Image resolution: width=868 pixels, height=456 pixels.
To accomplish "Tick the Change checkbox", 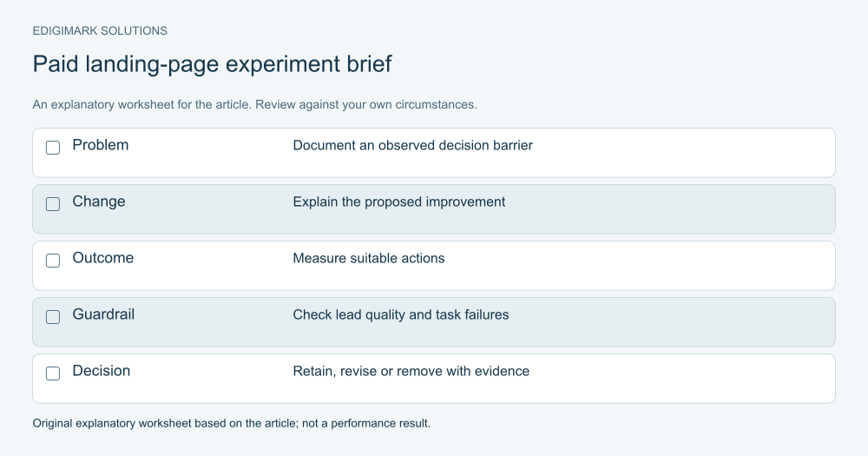I will pyautogui.click(x=53, y=204).
